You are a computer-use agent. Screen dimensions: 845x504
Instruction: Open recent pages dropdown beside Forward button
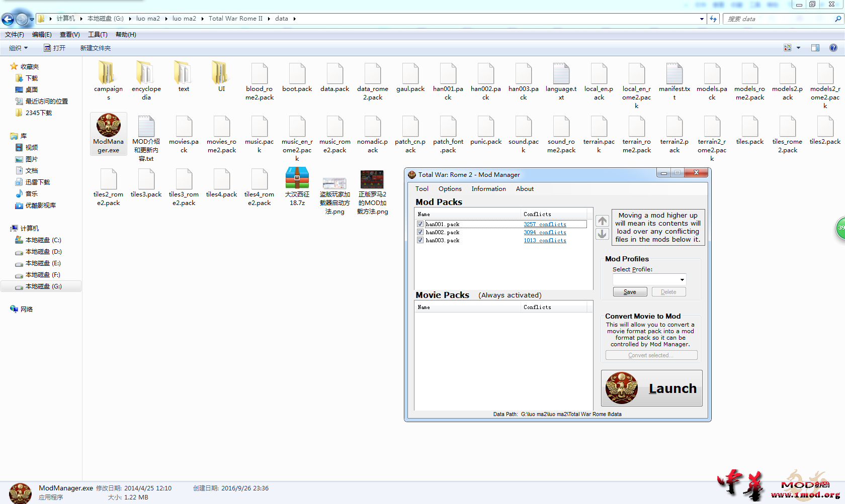pyautogui.click(x=32, y=20)
